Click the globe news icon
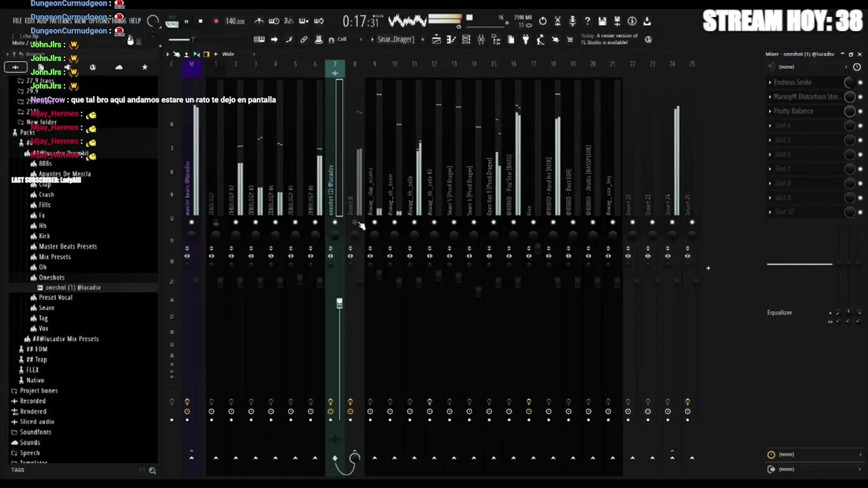The width and height of the screenshot is (868, 488). (648, 40)
